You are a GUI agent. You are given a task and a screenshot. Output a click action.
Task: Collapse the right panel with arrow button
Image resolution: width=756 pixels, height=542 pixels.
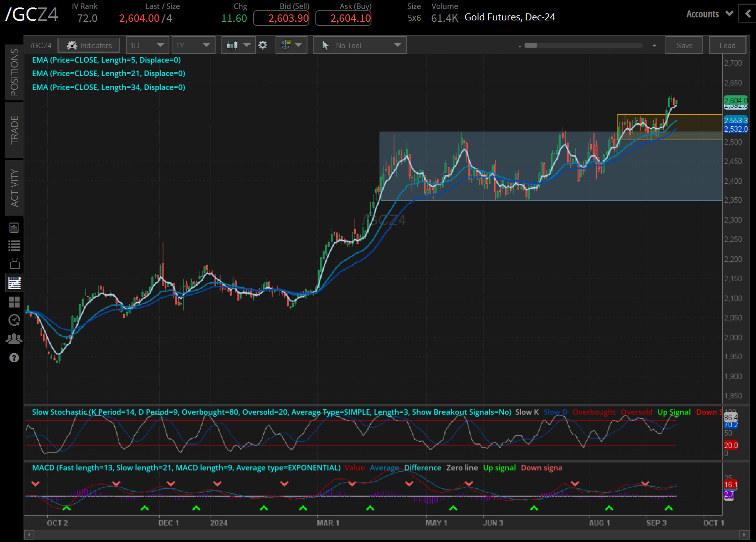coord(747,13)
